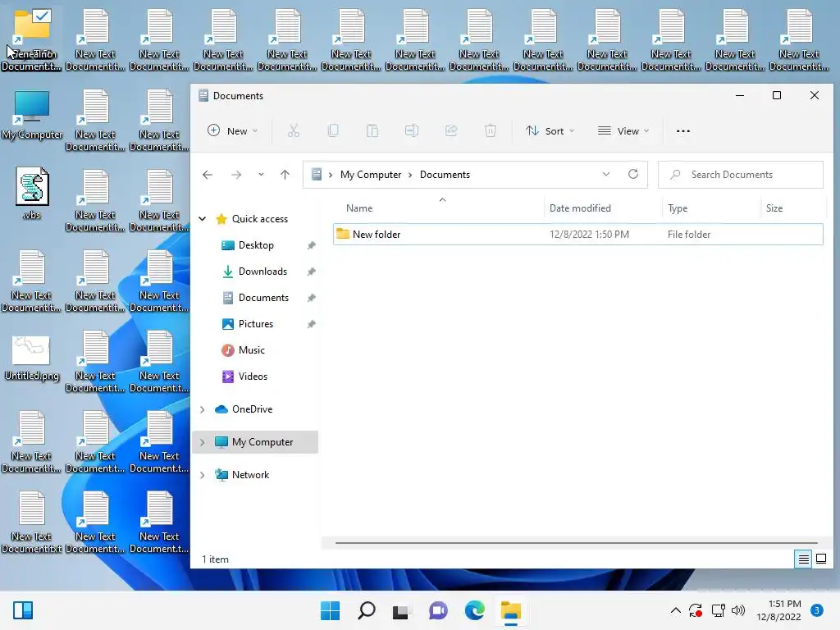Switch to large thumbnails view icon

coord(820,559)
